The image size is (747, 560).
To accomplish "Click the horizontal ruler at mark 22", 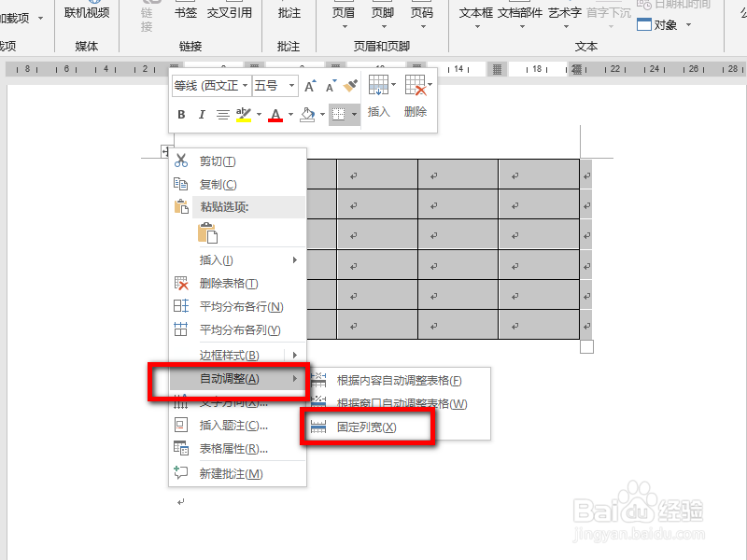I will [x=615, y=69].
